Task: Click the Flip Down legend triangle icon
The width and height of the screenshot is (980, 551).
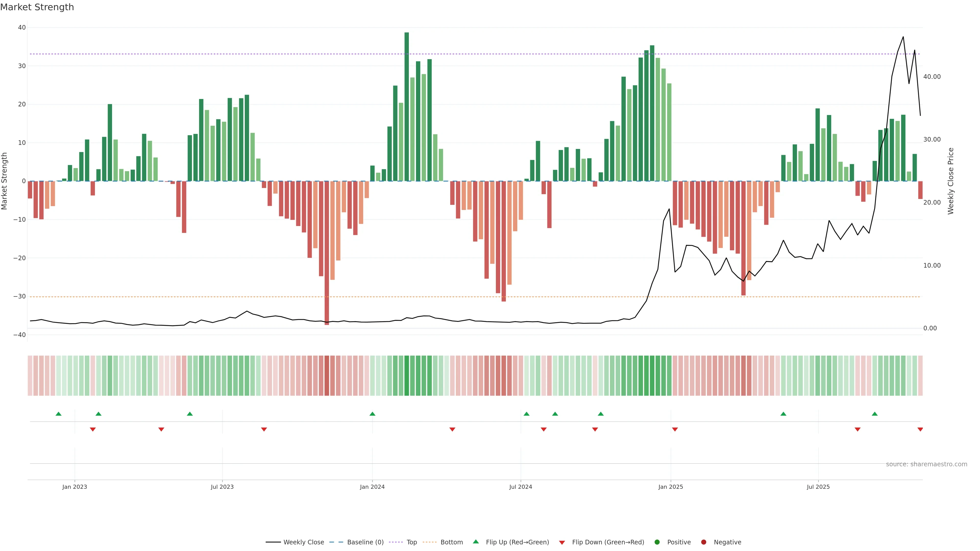Action: 562,542
